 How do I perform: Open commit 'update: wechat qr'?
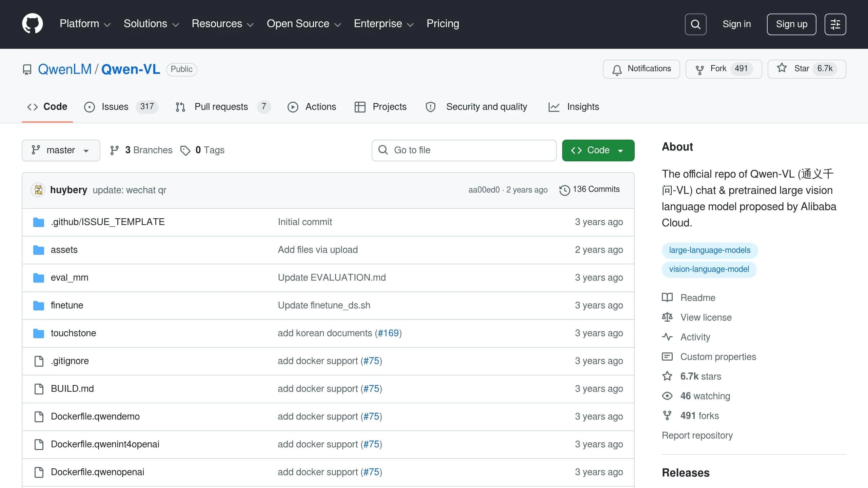coord(130,190)
